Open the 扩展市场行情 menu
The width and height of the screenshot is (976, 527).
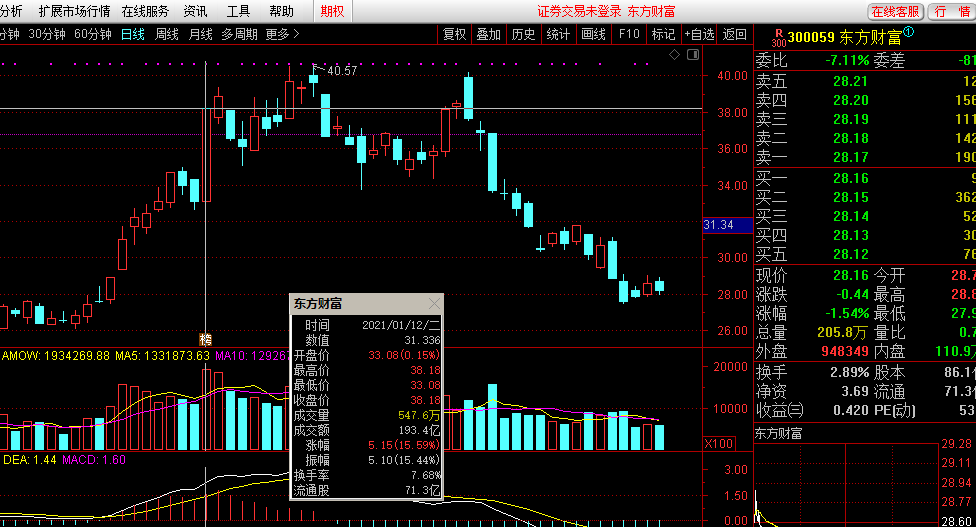pos(74,11)
